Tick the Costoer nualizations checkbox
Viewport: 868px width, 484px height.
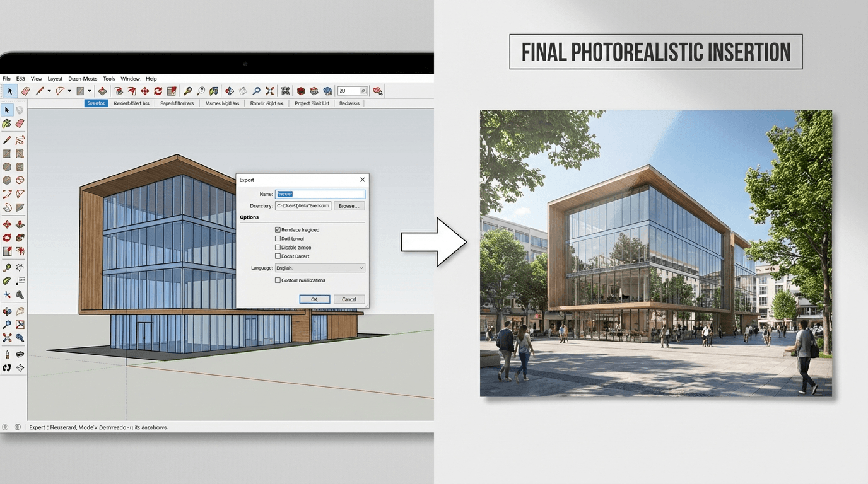pyautogui.click(x=278, y=280)
